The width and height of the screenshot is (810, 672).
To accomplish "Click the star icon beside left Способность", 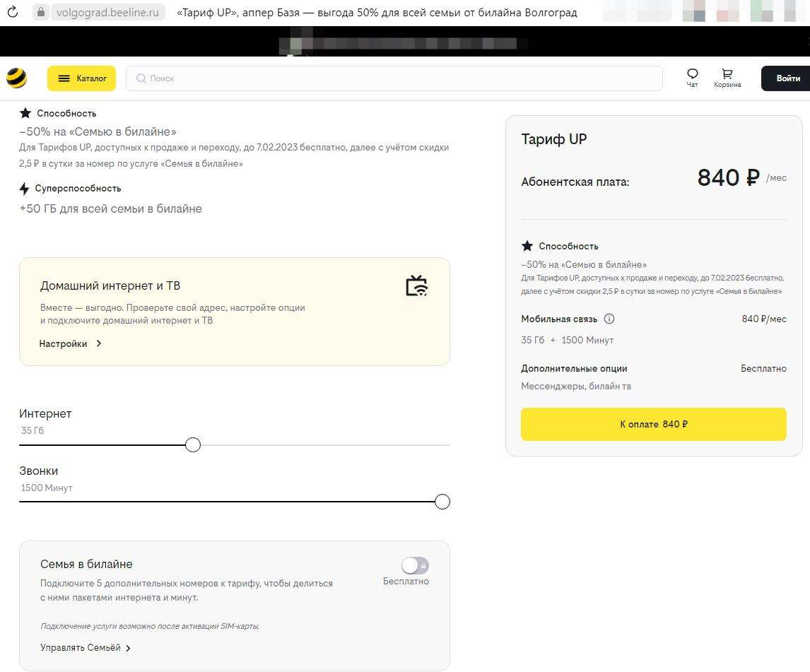I will (x=25, y=113).
